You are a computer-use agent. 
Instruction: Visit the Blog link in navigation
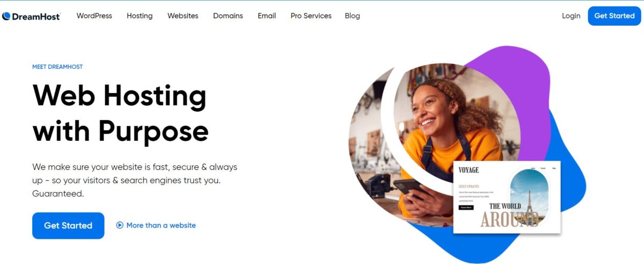pos(353,16)
